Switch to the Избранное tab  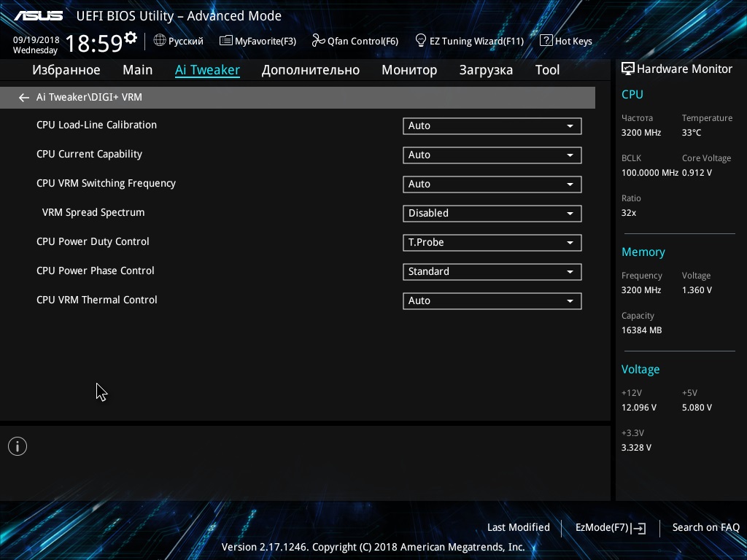click(66, 70)
